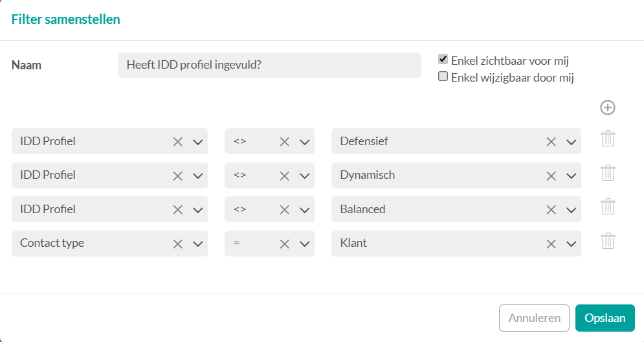644x342 pixels.
Task: Cancel with the Annuleren button
Action: coord(534,318)
